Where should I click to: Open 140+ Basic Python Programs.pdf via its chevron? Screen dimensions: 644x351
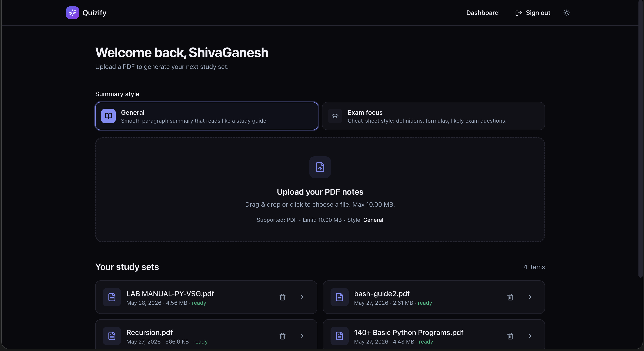(x=530, y=336)
